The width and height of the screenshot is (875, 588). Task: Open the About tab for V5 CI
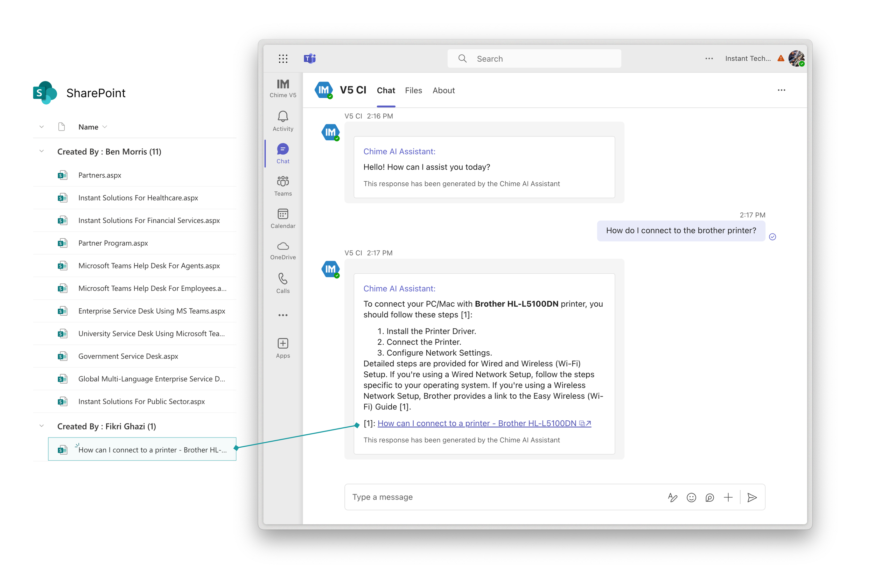pos(443,90)
